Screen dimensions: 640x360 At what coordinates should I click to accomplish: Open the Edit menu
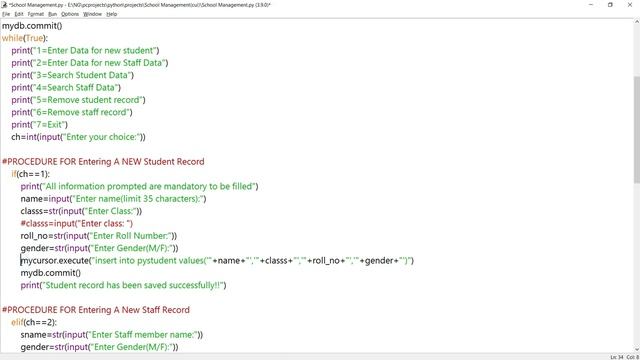tap(19, 14)
